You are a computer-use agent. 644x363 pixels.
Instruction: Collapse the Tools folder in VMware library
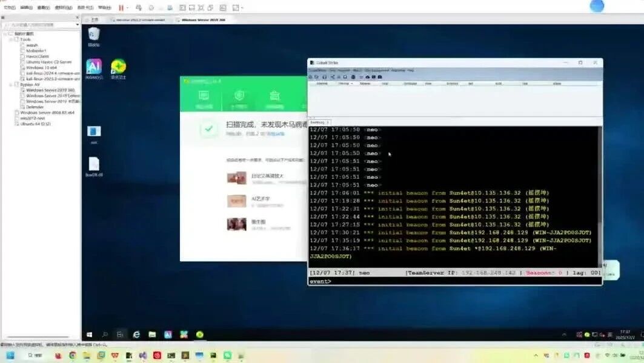[11, 39]
